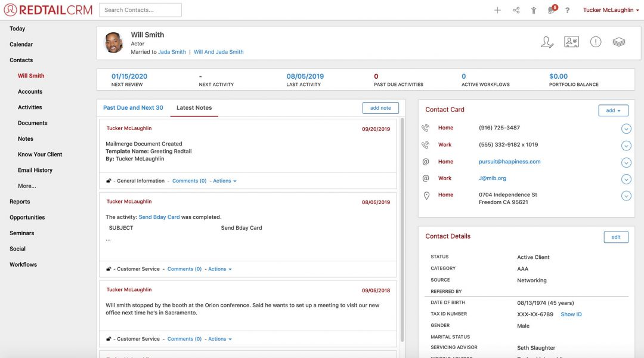644x358 pixels.
Task: Click inside the Search Contacts field
Action: [140, 10]
